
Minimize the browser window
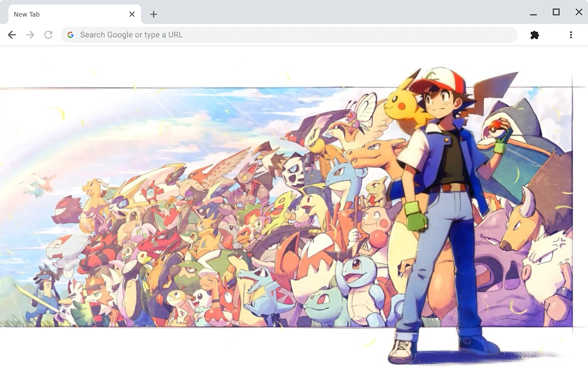533,11
